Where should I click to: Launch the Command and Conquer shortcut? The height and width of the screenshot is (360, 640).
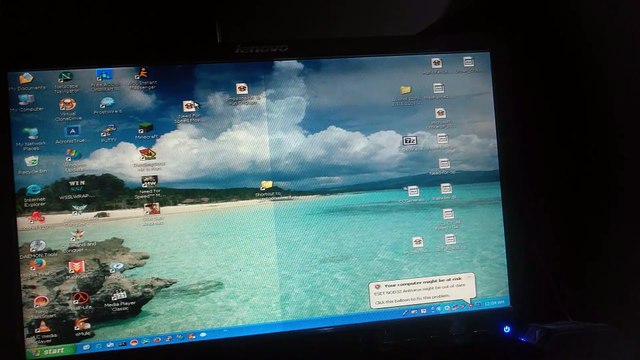pyautogui.click(x=78, y=241)
